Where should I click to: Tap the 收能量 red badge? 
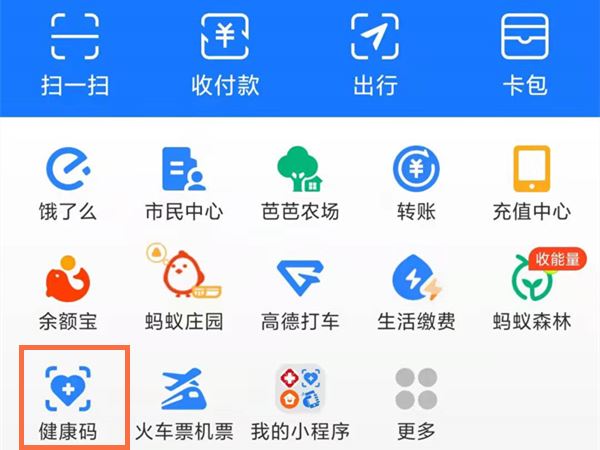[x=558, y=259]
